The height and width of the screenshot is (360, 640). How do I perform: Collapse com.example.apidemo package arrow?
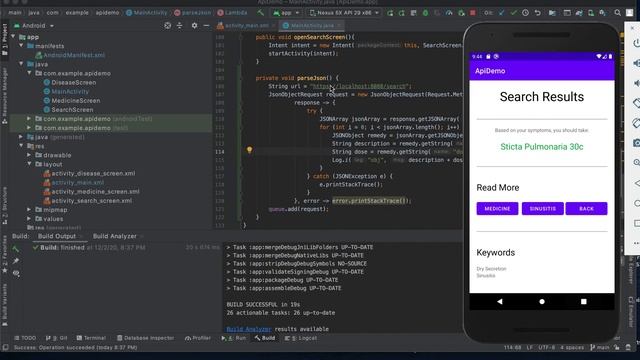pos(29,73)
